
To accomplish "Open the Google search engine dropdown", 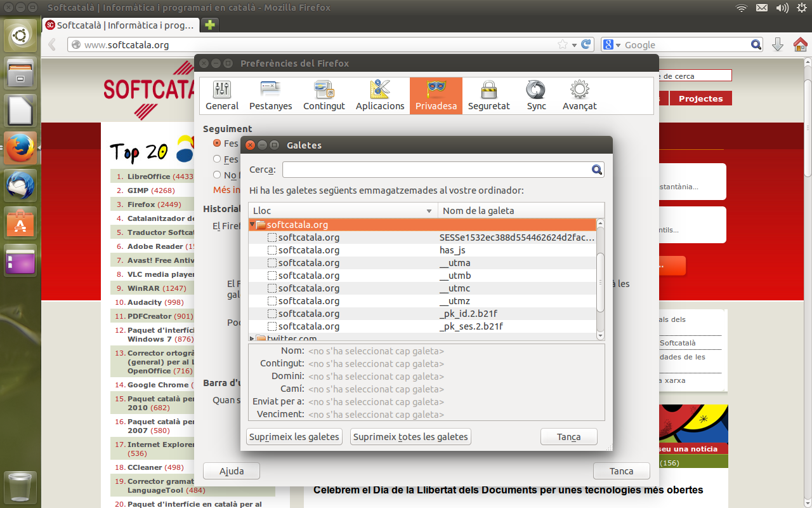I will 612,44.
